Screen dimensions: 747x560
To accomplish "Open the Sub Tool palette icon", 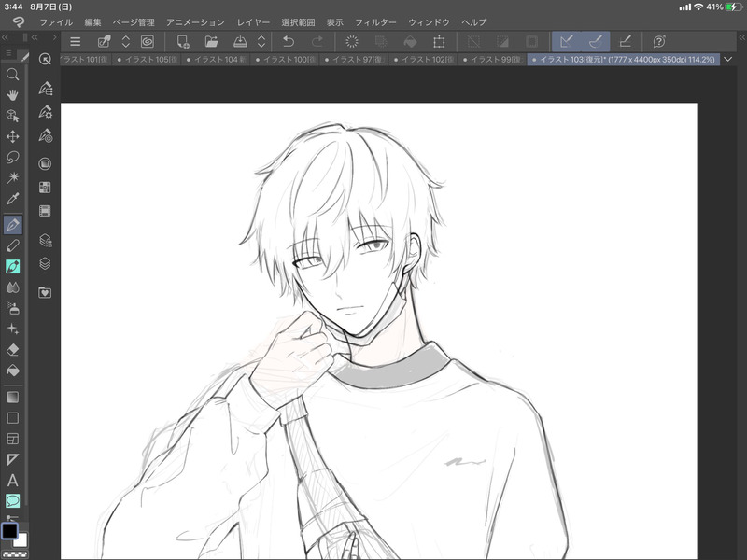I will 45,89.
